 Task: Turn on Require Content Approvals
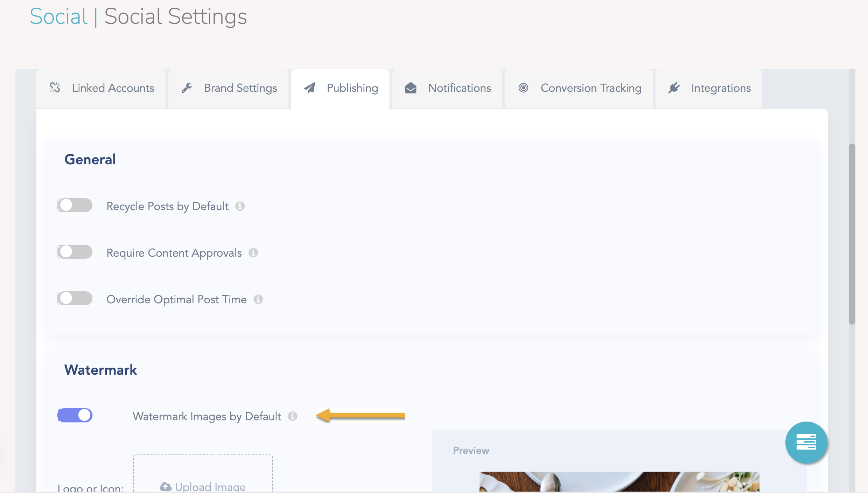(x=75, y=252)
